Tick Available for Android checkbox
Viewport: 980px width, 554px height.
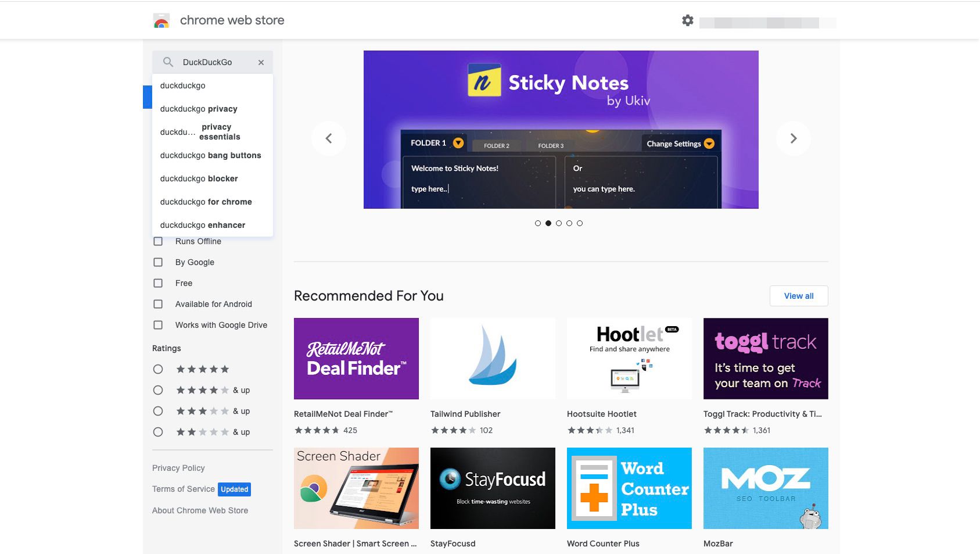158,304
